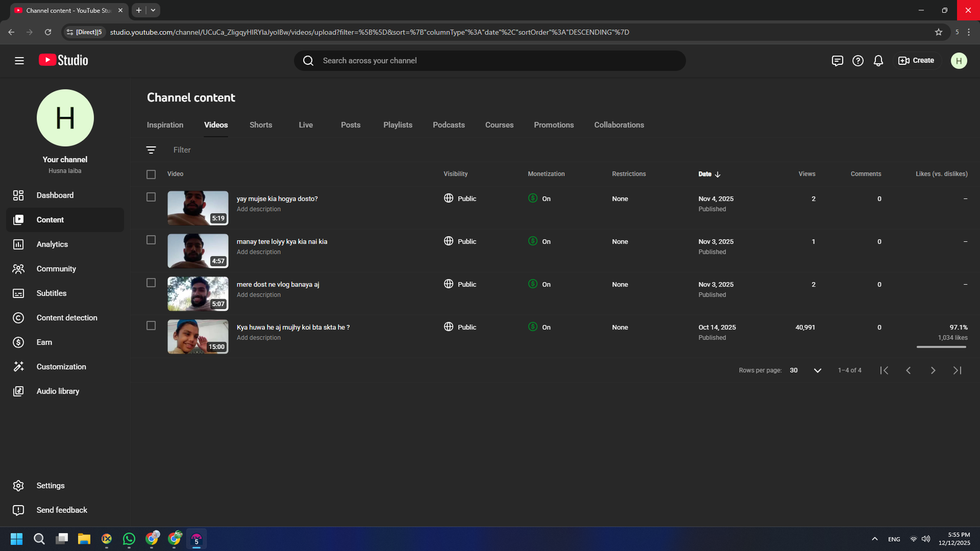Click the Create button
The height and width of the screenshot is (551, 980).
pos(916,61)
